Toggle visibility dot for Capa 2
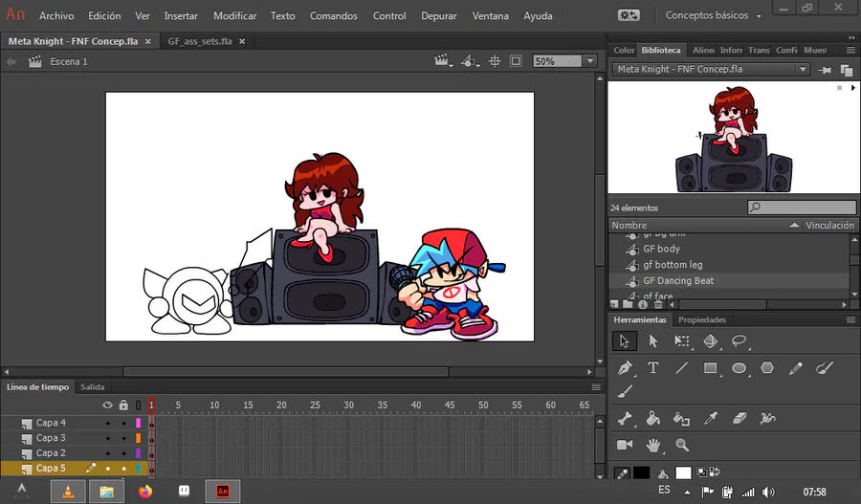The width and height of the screenshot is (861, 504). click(107, 453)
